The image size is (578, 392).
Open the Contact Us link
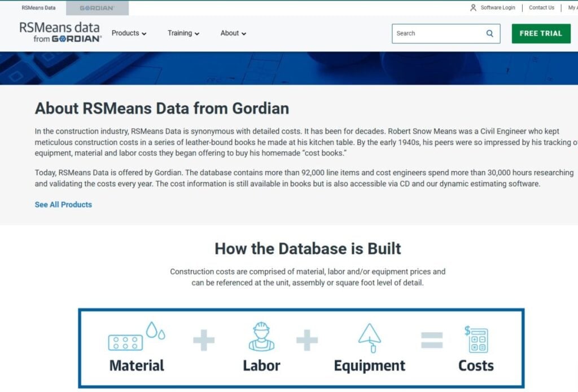(541, 8)
